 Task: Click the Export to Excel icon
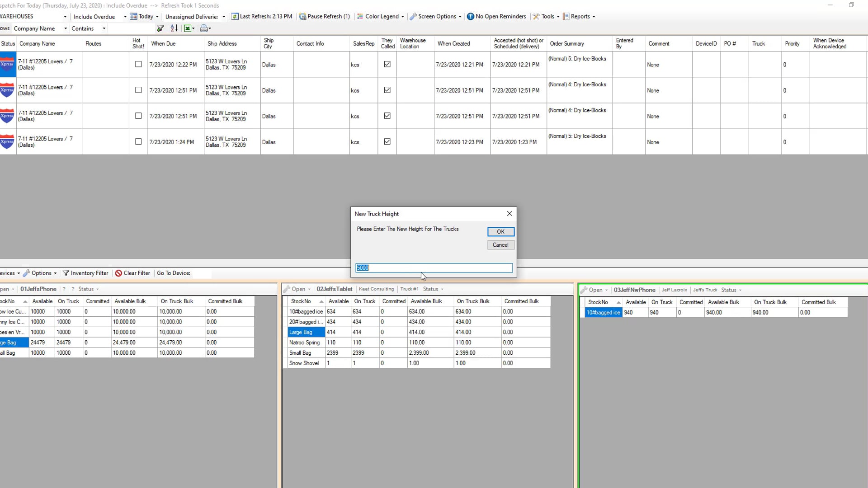(x=188, y=28)
